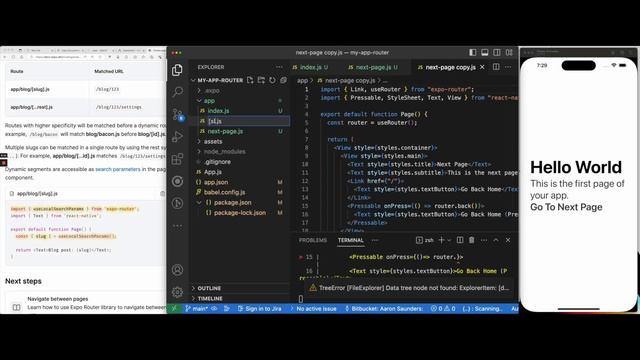Open the Explorer view in the activity bar
Viewport: 640px width, 360px height.
click(x=177, y=70)
